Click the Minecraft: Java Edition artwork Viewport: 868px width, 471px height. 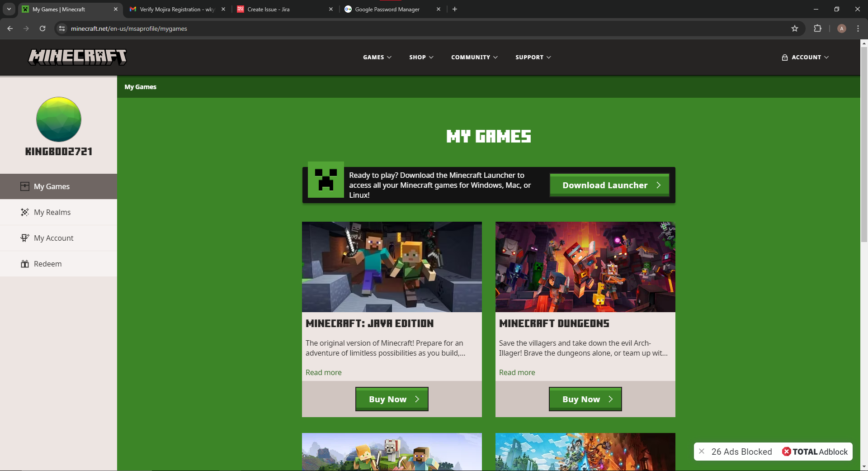pos(392,267)
